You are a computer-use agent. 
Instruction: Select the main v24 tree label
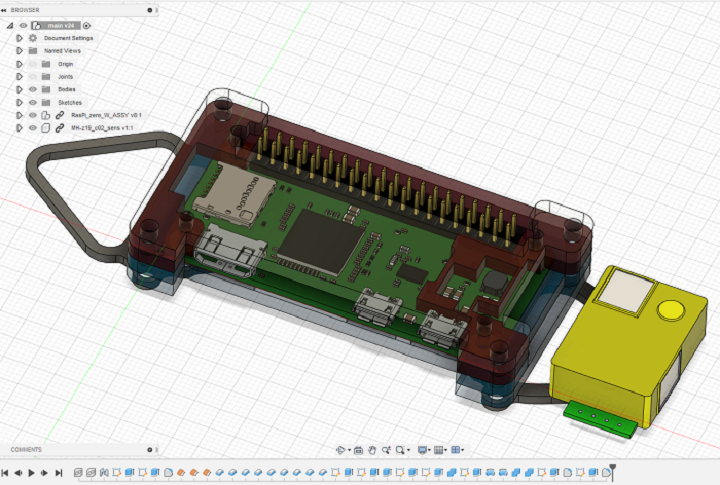pyautogui.click(x=61, y=26)
